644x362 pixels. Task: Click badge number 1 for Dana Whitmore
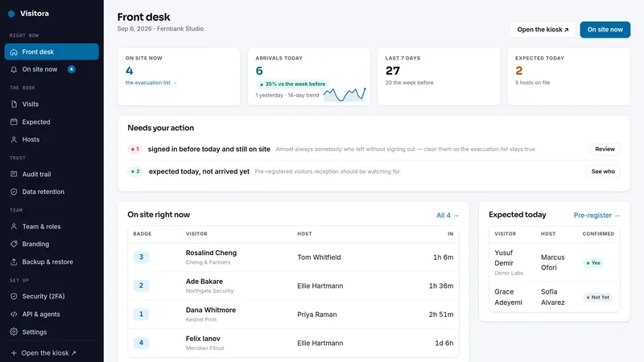coord(141,314)
